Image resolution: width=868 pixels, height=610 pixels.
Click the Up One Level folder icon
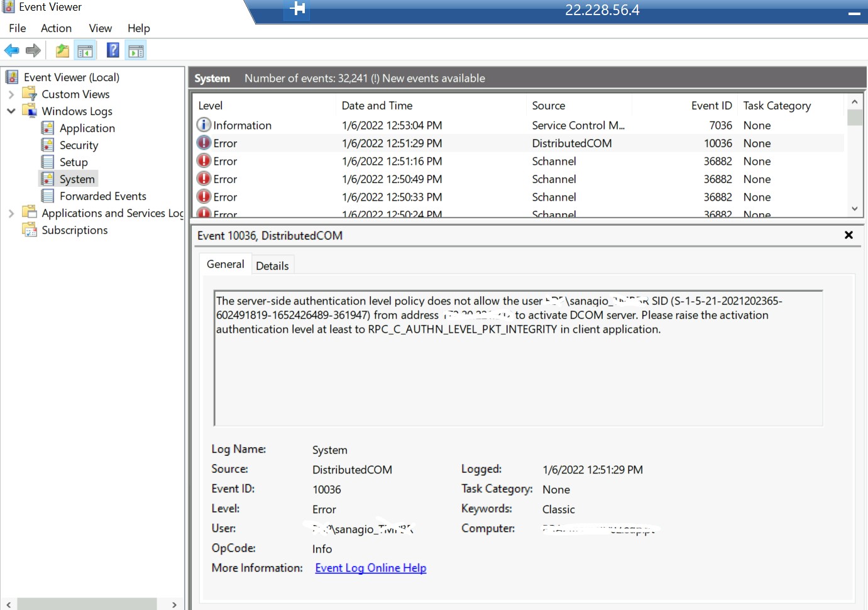62,50
